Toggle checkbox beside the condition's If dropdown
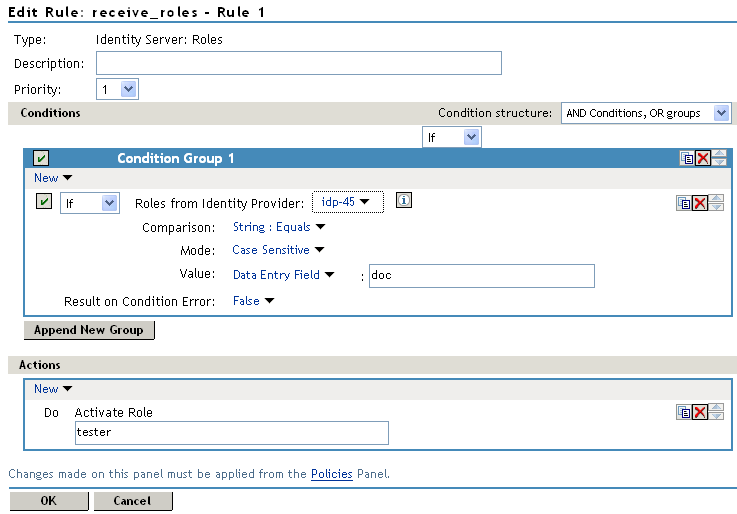This screenshot has width=737, height=514. click(44, 202)
